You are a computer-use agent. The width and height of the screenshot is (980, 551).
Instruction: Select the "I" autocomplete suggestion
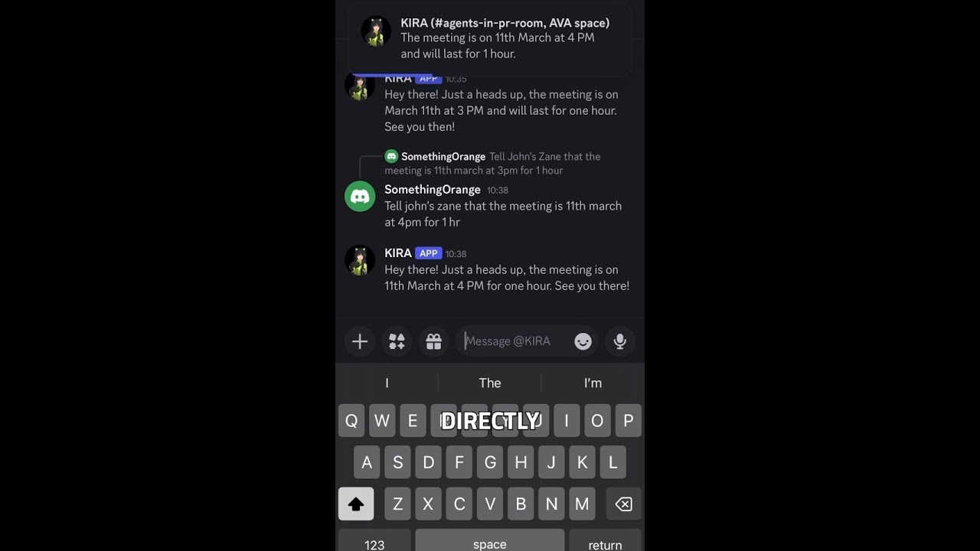[x=387, y=383]
